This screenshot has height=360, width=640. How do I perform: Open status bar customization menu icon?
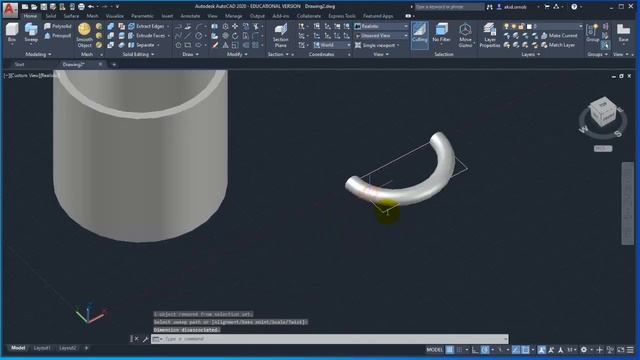tap(631, 350)
